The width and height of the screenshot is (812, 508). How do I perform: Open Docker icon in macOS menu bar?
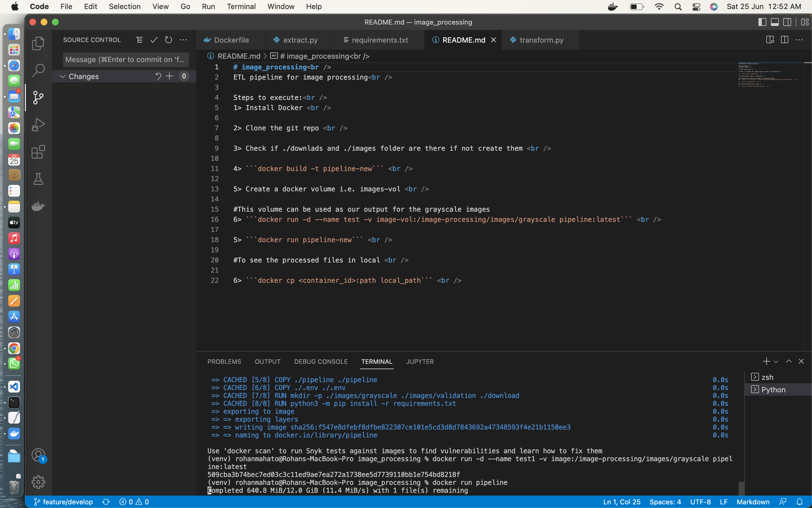click(613, 7)
